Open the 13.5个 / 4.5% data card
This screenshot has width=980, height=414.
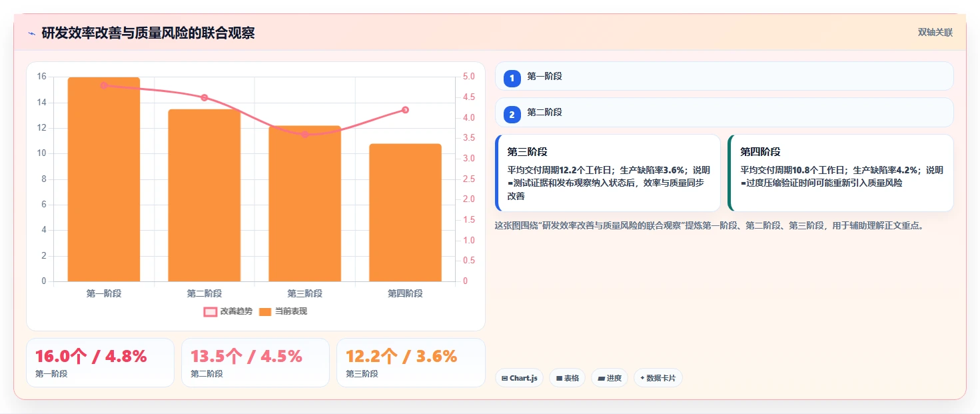[x=255, y=363]
